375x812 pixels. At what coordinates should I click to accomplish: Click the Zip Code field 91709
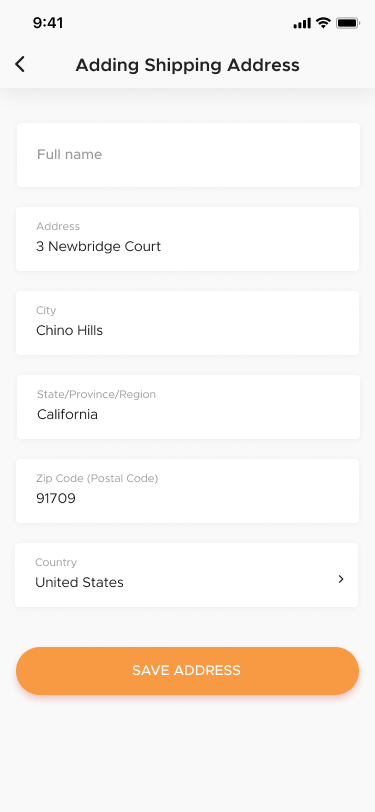(x=188, y=491)
